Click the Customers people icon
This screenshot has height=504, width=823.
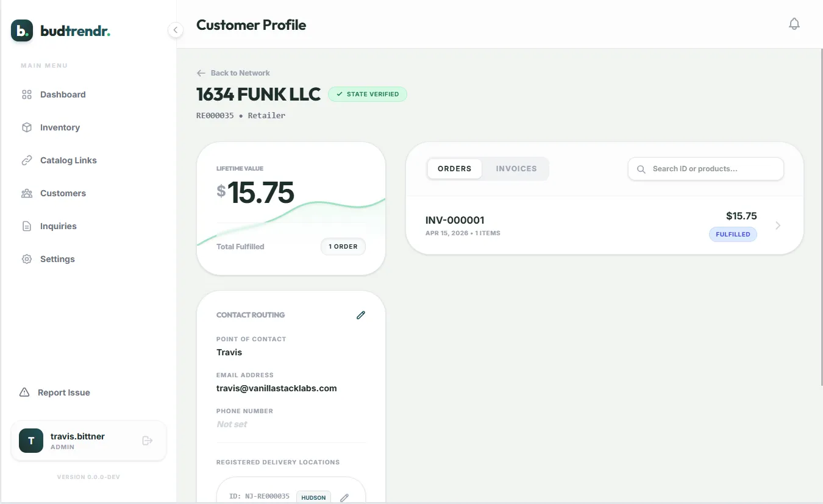point(27,193)
